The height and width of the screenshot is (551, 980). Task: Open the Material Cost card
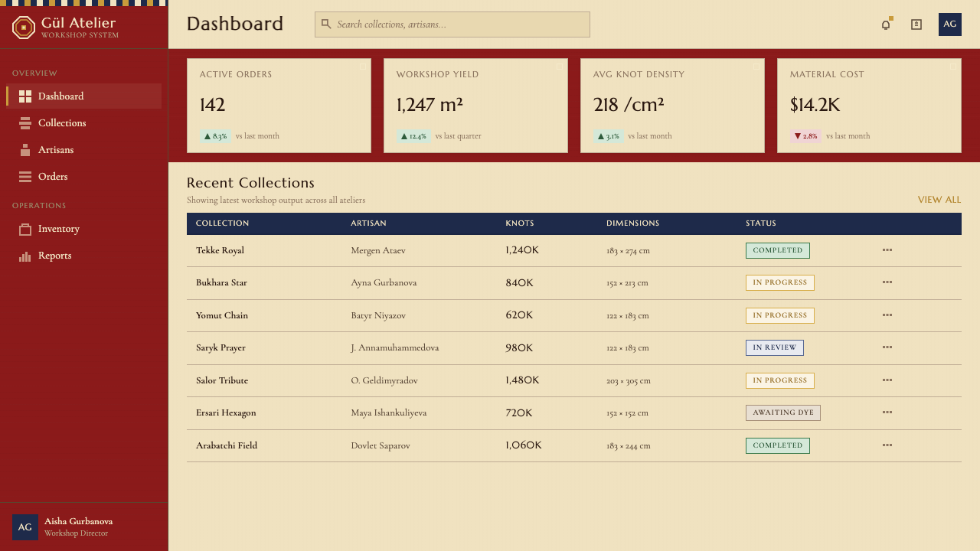click(869, 106)
